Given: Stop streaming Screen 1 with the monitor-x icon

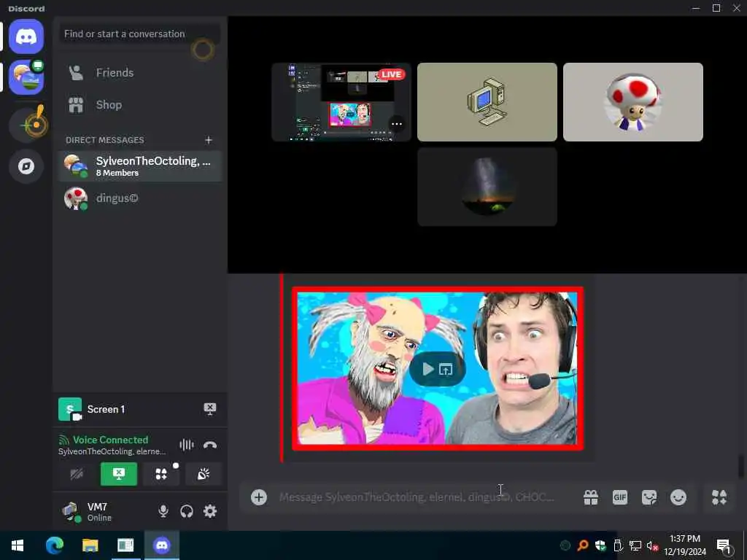Looking at the screenshot, I should [209, 408].
